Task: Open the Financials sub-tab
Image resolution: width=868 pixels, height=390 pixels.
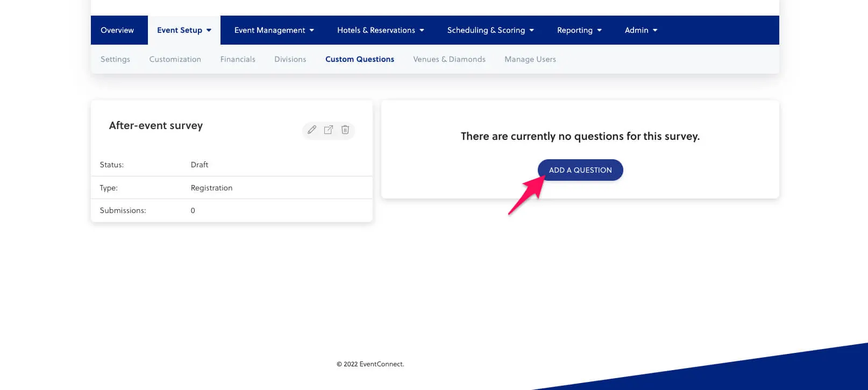Action: pos(238,59)
